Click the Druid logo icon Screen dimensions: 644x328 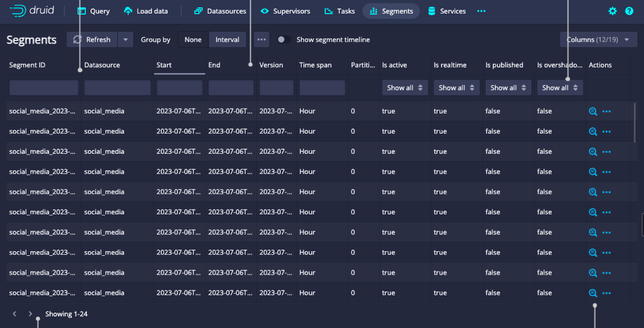18,11
